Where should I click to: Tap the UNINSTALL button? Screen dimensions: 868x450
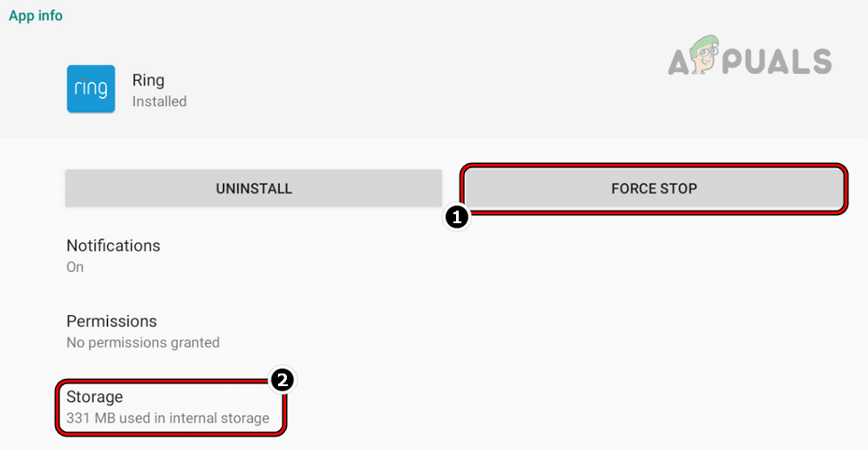pyautogui.click(x=254, y=189)
